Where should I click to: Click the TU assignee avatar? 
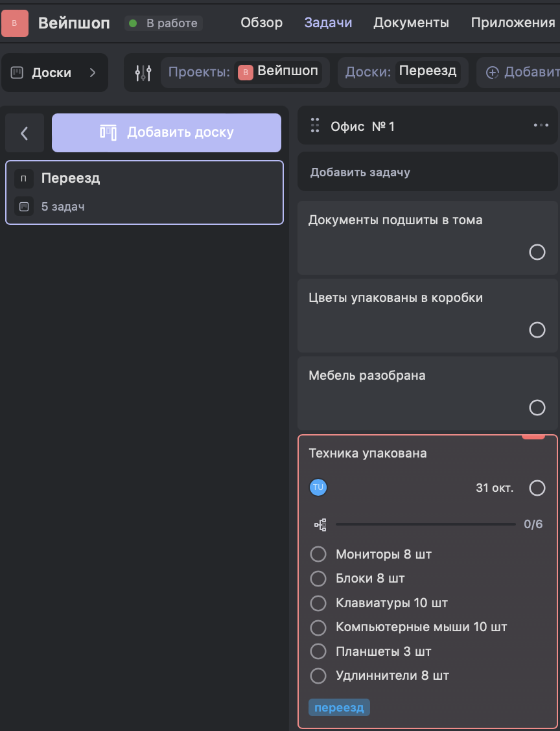point(318,487)
